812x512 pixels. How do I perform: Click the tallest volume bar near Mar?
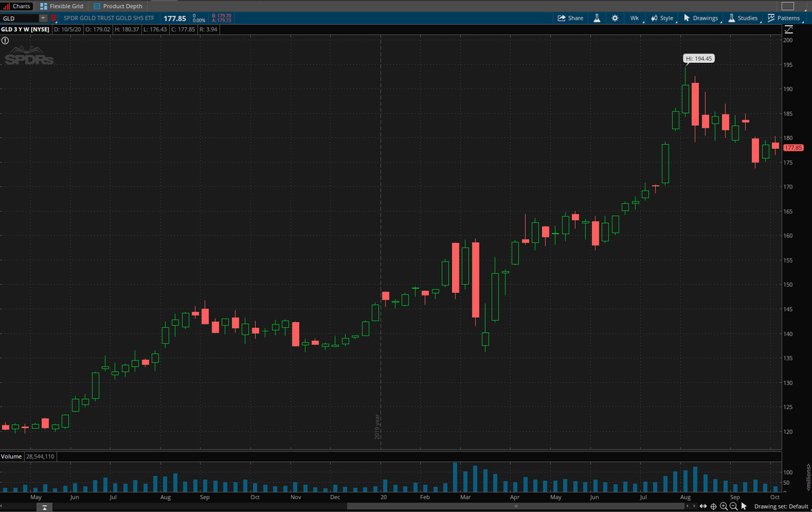pos(455,477)
